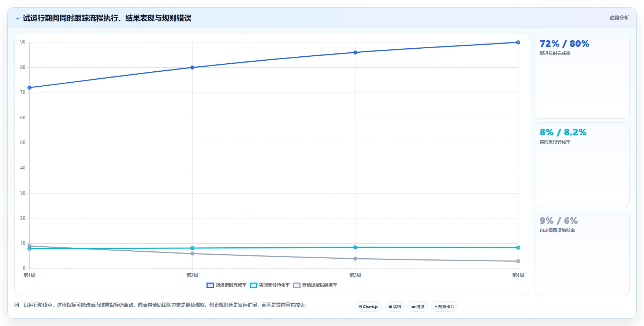Screen dimensions: 644x326
Task: Click the gray 自动提醒误触发率 point at 第3周
Action: click(355, 259)
